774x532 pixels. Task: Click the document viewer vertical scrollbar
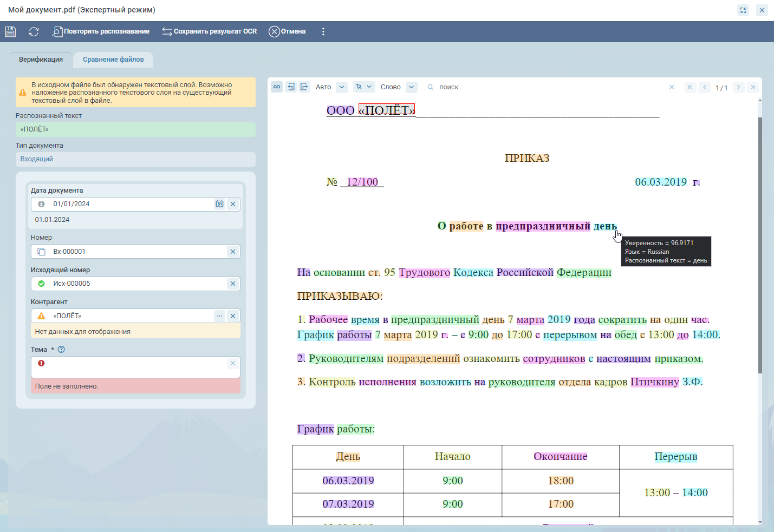tap(759, 244)
